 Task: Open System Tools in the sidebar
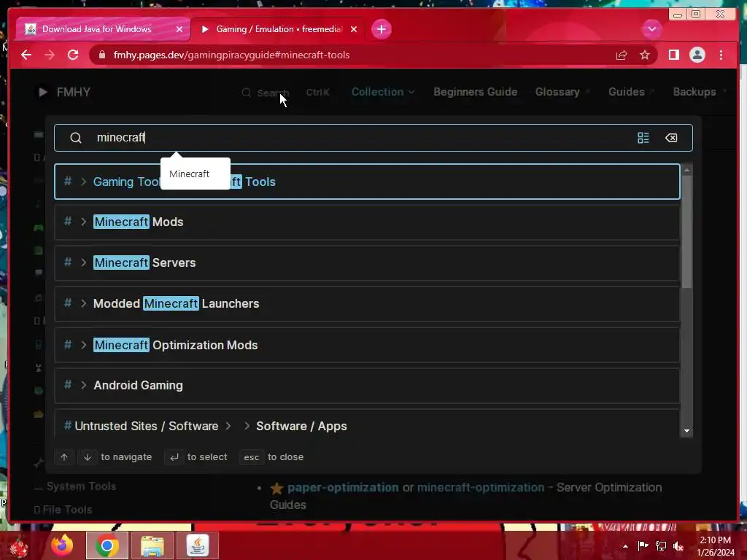click(x=81, y=486)
